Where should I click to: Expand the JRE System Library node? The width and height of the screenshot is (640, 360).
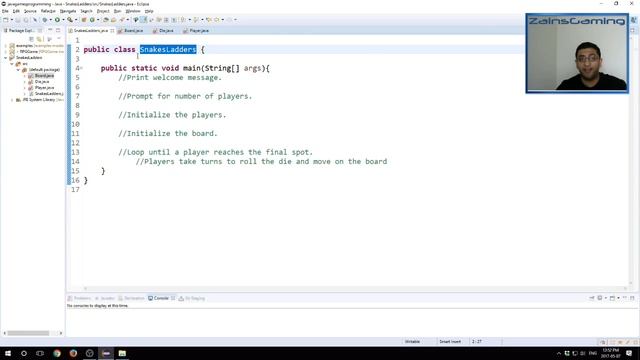click(12, 100)
